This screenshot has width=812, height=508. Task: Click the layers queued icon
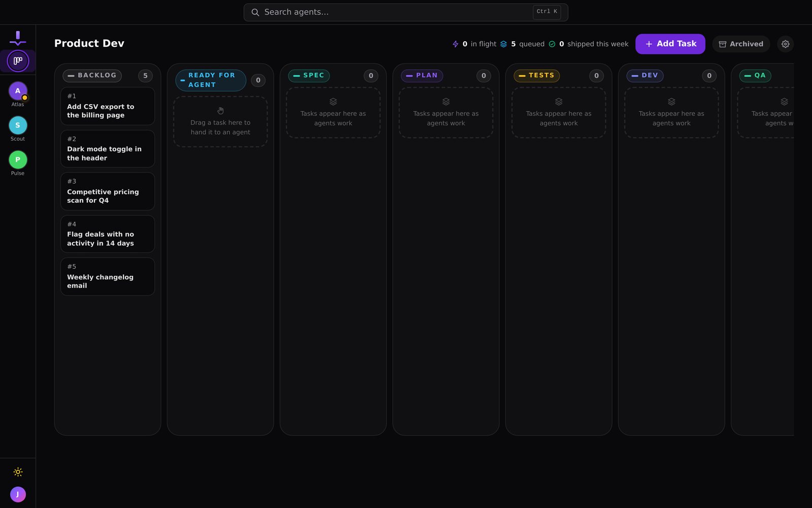pyautogui.click(x=503, y=44)
